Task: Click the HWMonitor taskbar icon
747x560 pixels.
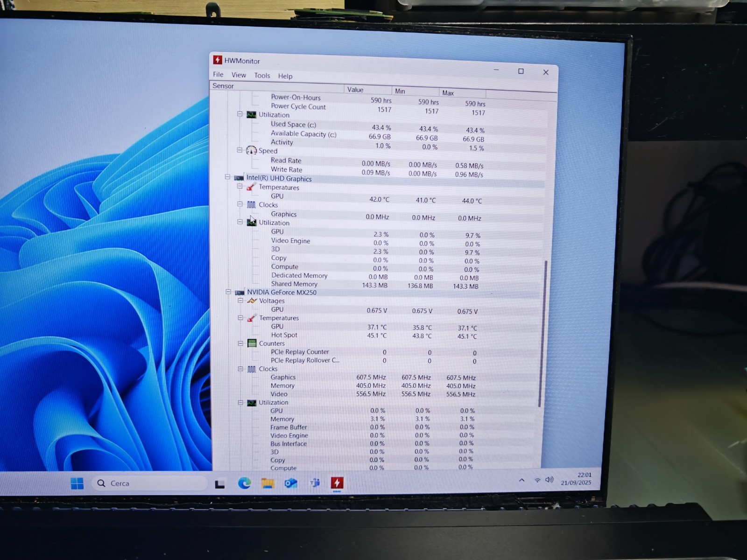Action: tap(337, 483)
